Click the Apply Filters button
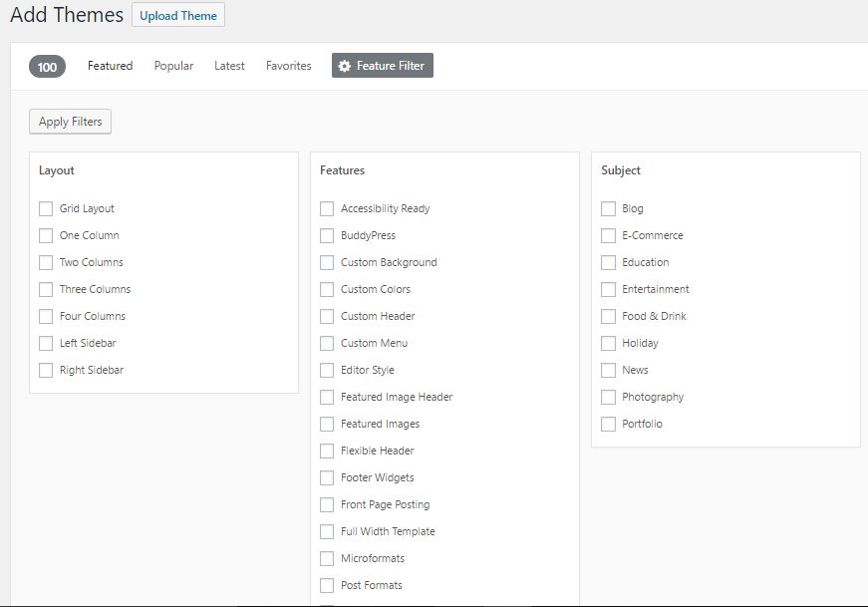Image resolution: width=868 pixels, height=607 pixels. pyautogui.click(x=71, y=122)
